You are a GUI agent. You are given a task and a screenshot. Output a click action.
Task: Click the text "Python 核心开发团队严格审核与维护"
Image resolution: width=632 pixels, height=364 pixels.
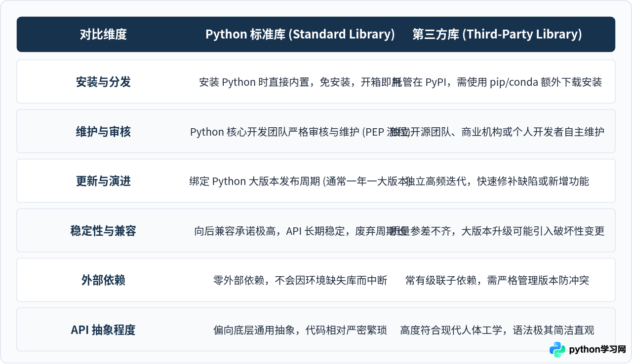pos(275,132)
